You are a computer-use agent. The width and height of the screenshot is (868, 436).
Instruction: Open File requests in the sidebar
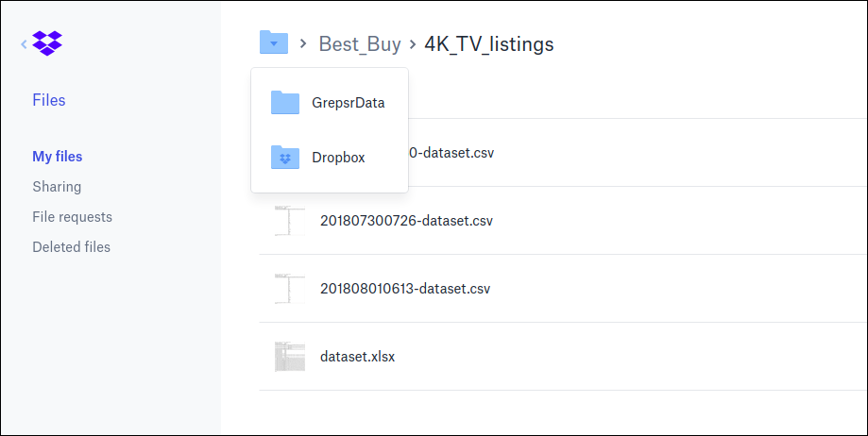pos(72,217)
